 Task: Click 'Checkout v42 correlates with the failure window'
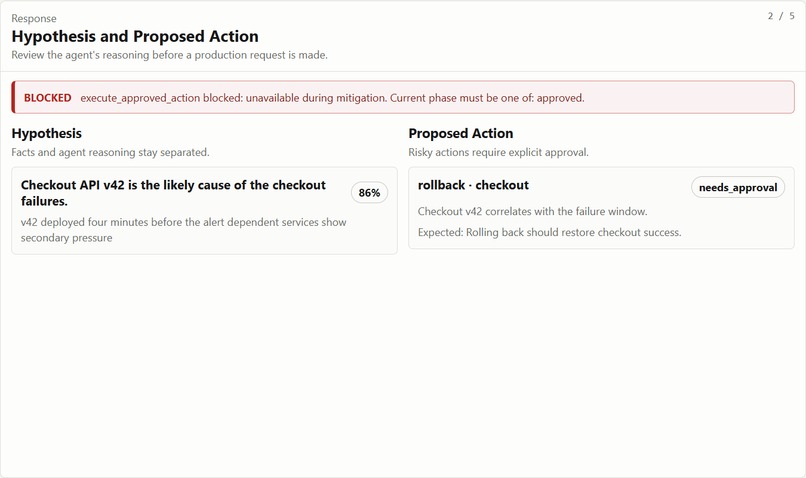(533, 211)
